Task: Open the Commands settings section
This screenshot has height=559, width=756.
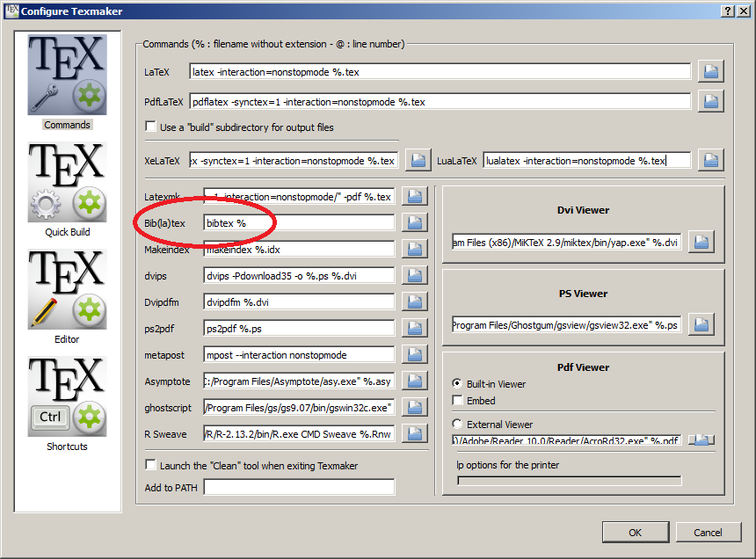Action: [x=67, y=75]
